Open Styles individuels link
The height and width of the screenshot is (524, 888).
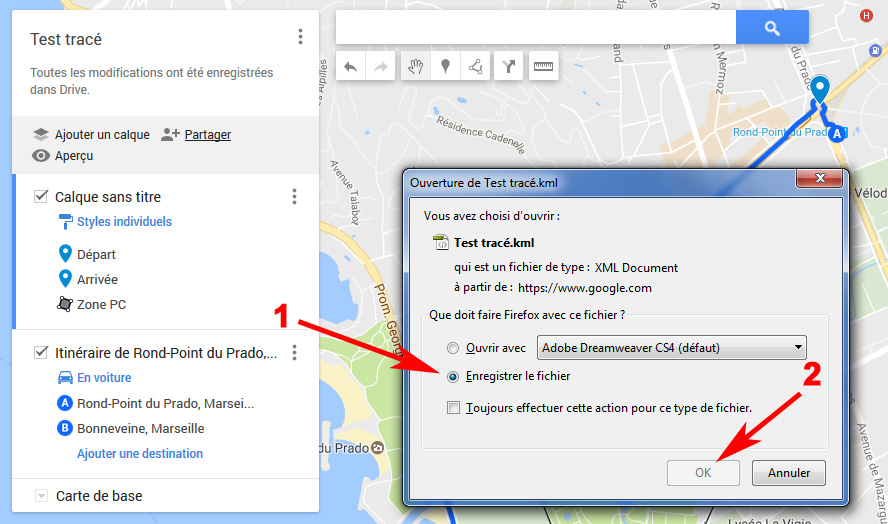tap(125, 221)
